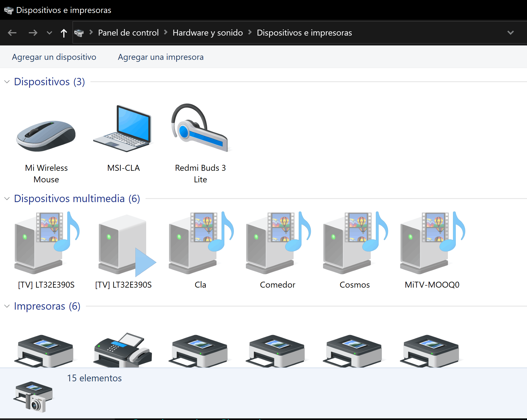Click the Redmi Buds 3 Lite label

pos(200,174)
